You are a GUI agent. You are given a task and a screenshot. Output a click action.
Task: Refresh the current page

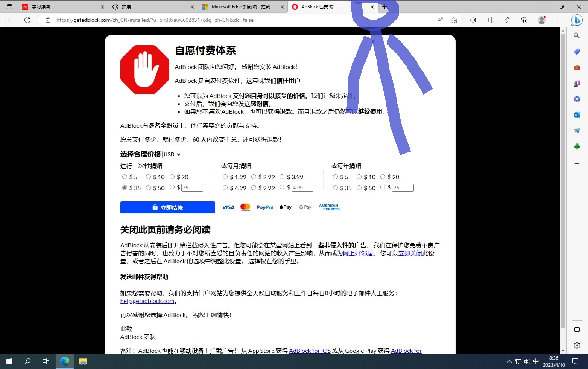pos(27,20)
